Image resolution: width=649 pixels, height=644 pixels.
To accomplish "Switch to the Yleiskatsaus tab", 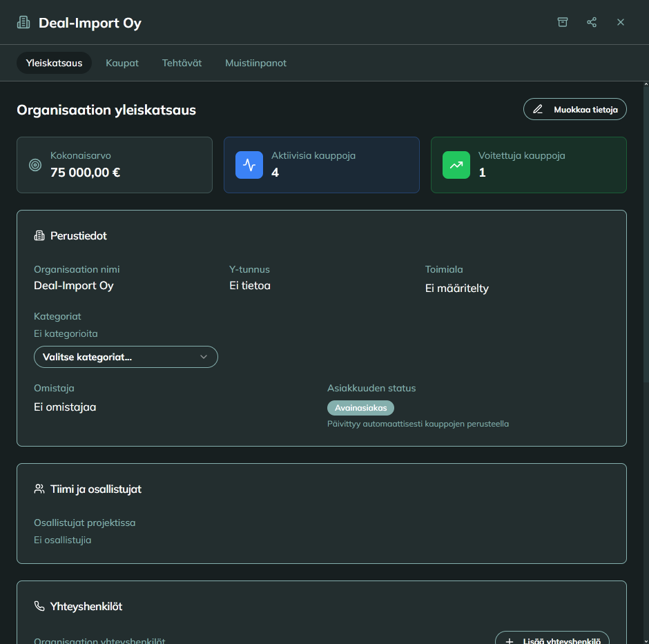I will point(55,63).
